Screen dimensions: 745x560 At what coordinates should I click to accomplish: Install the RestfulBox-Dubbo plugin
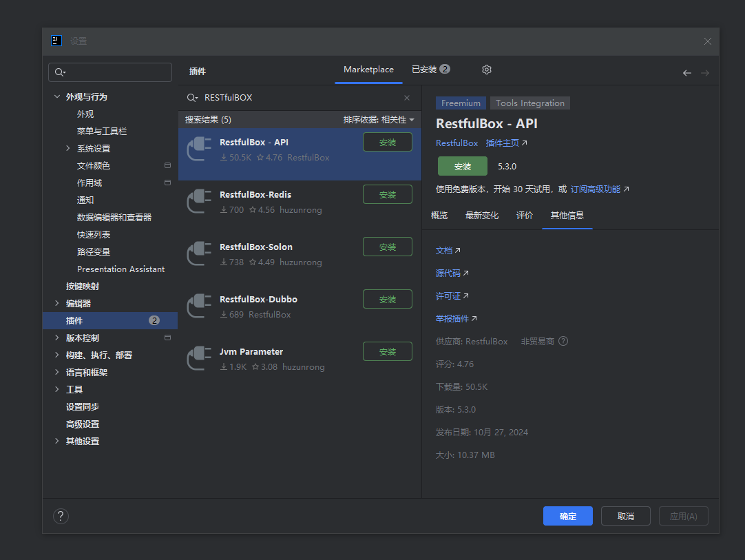[x=388, y=299]
